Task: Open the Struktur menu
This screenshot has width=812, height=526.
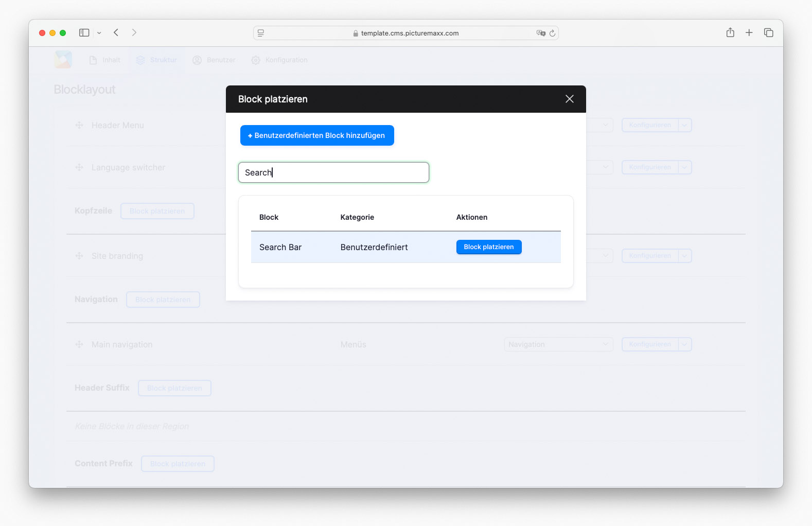Action: tap(156, 60)
